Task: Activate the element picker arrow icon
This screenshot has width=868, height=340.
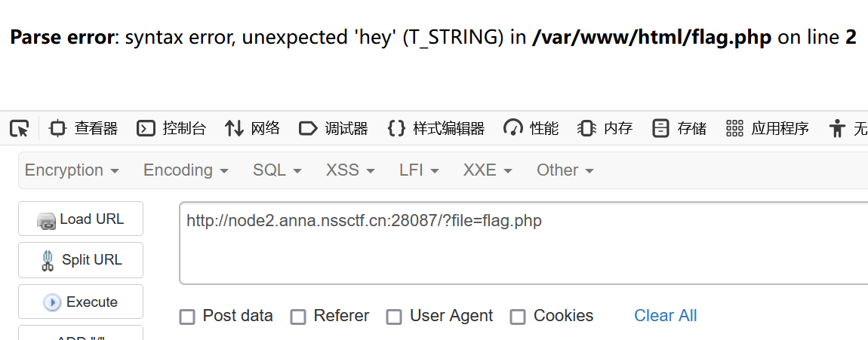Action: (20, 129)
